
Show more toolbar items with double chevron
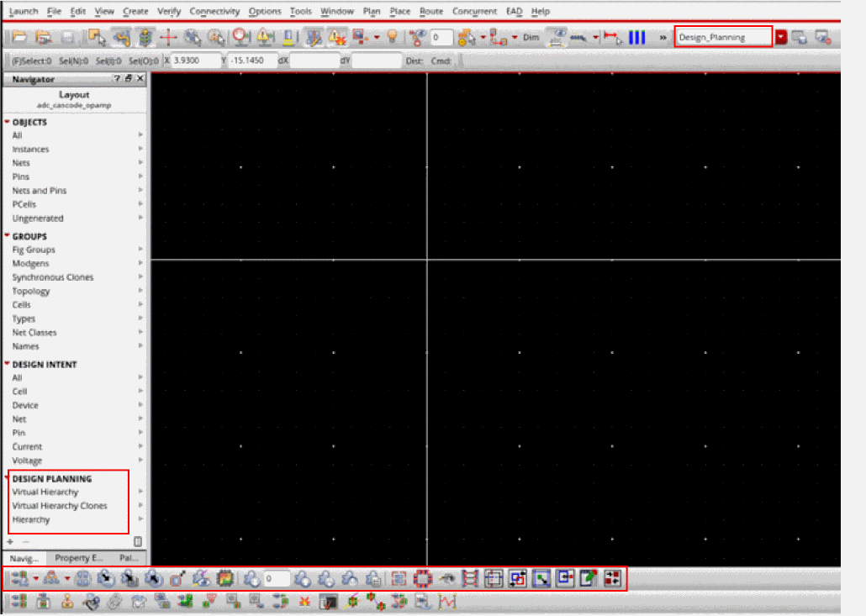coord(663,38)
